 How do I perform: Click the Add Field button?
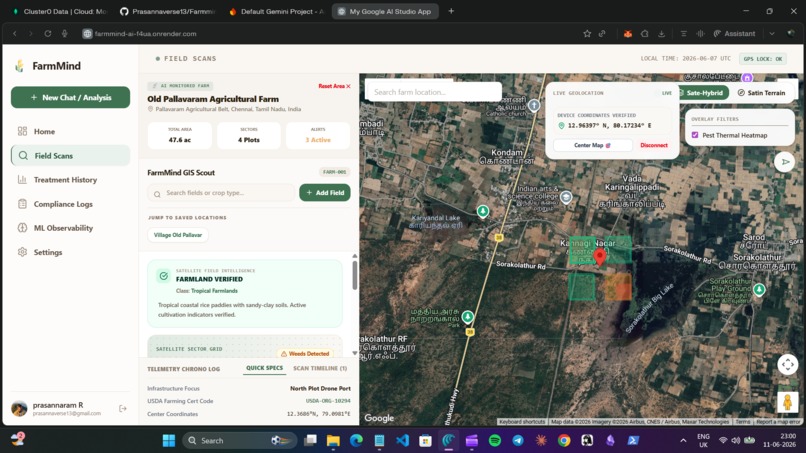coord(325,193)
